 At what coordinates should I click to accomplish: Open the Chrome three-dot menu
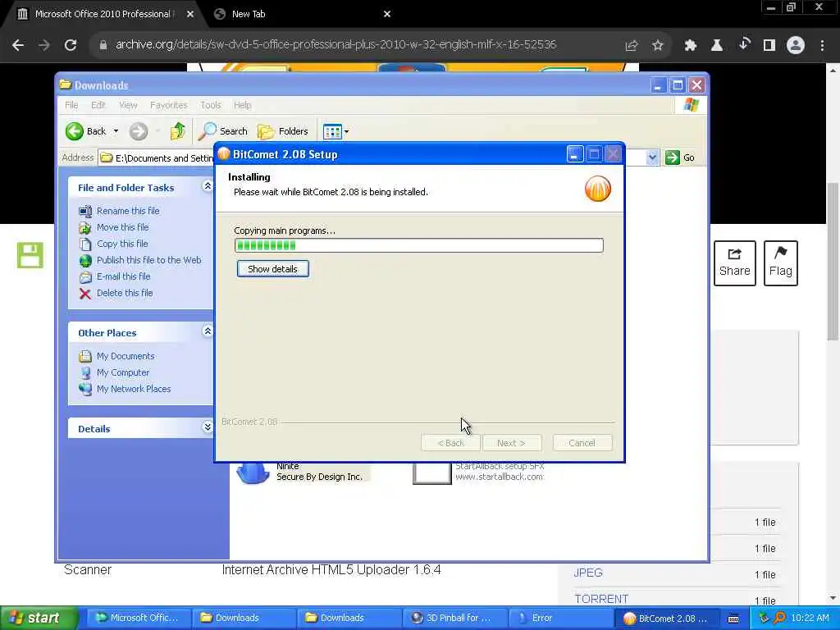coord(822,46)
